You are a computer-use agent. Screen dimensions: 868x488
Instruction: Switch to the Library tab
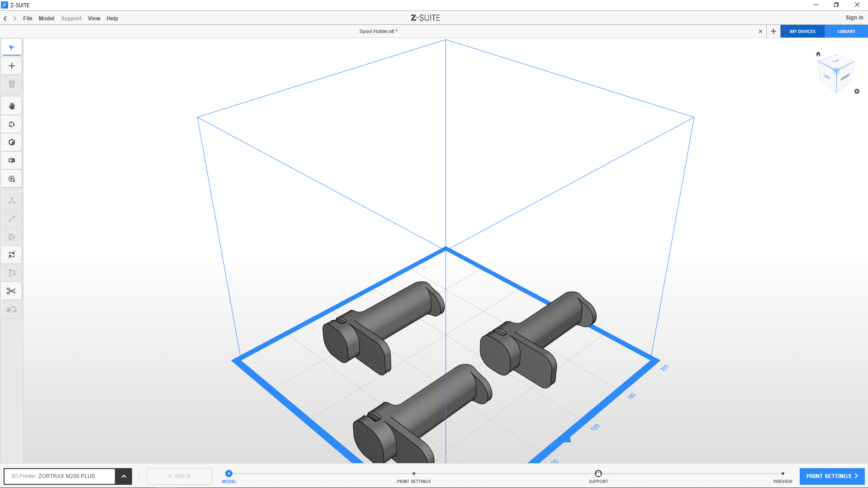[x=846, y=32]
